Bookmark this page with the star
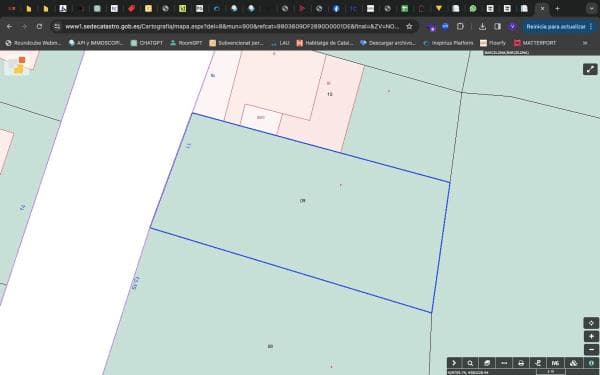 coord(409,26)
